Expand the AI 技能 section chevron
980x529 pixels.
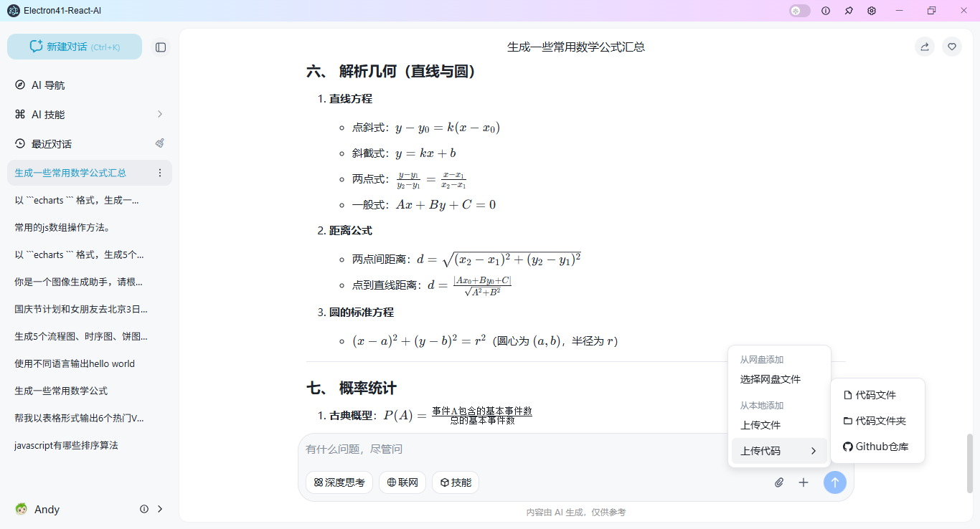pos(160,114)
